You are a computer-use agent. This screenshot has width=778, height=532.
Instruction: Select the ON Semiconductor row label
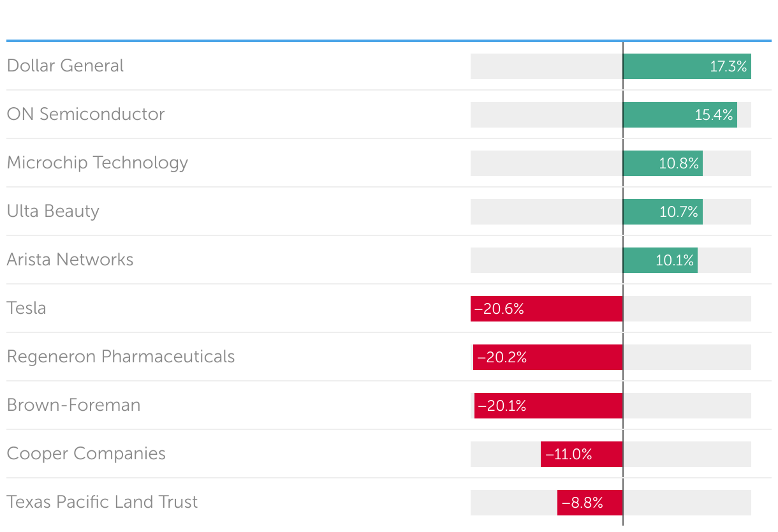pyautogui.click(x=85, y=114)
